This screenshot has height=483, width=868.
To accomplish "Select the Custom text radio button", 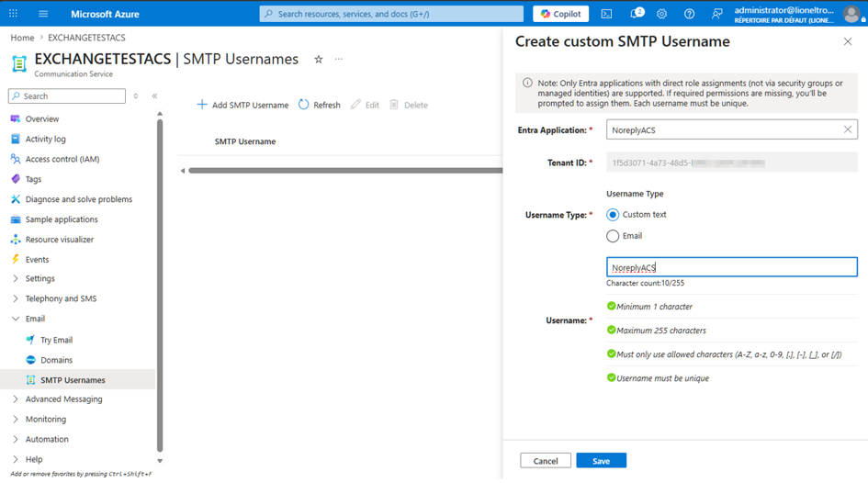I will point(613,215).
